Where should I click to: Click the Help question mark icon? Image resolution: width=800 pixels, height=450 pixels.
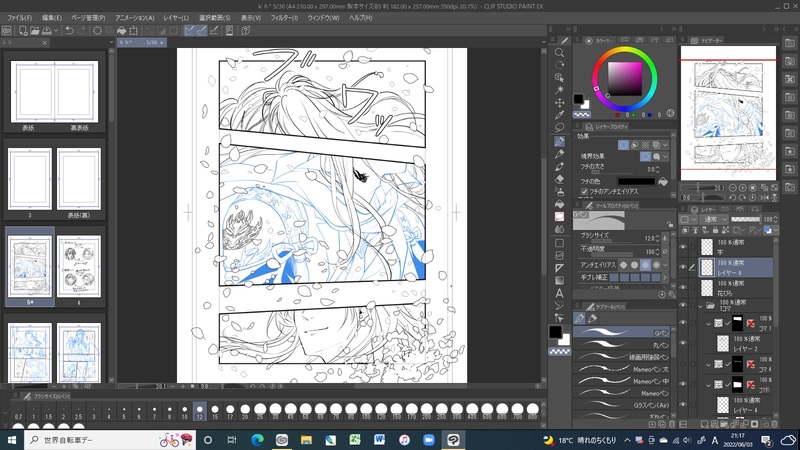[x=245, y=31]
